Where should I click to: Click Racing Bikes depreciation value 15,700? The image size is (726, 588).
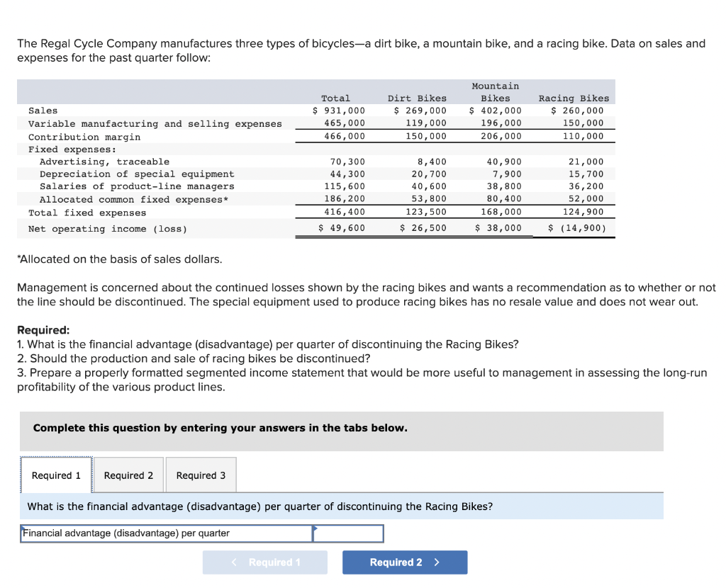[x=586, y=174]
